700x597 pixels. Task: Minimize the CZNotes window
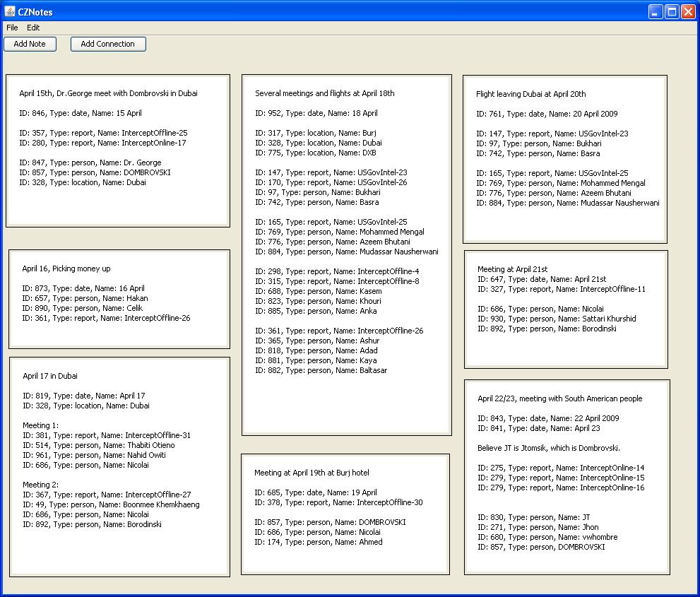coord(655,11)
